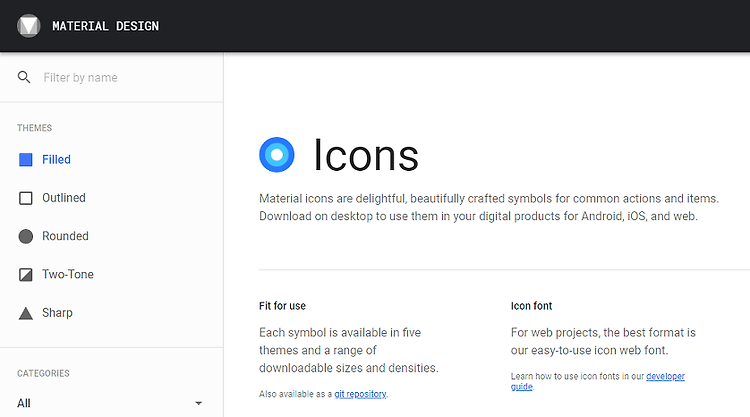Click the Sharp triangle icon
750x417 pixels.
[25, 313]
